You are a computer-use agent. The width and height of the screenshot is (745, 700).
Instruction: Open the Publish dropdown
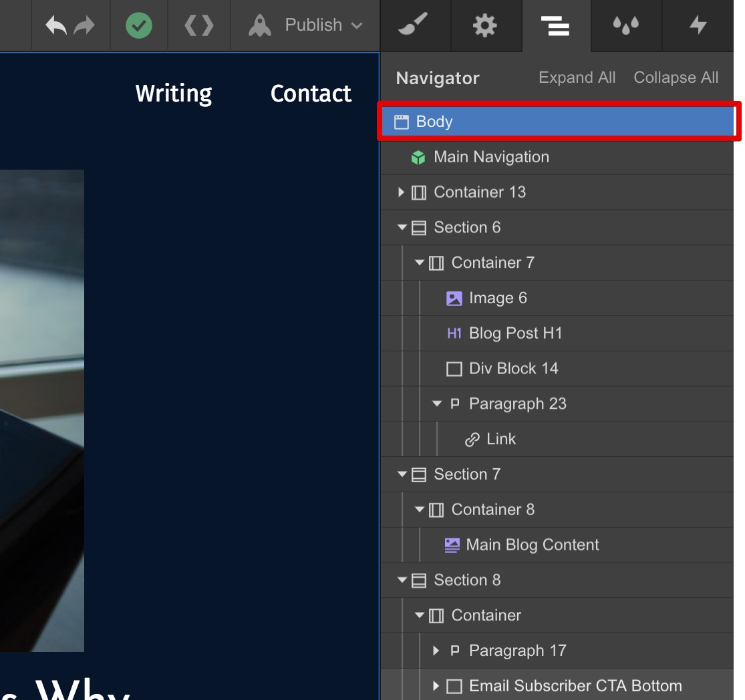[305, 25]
